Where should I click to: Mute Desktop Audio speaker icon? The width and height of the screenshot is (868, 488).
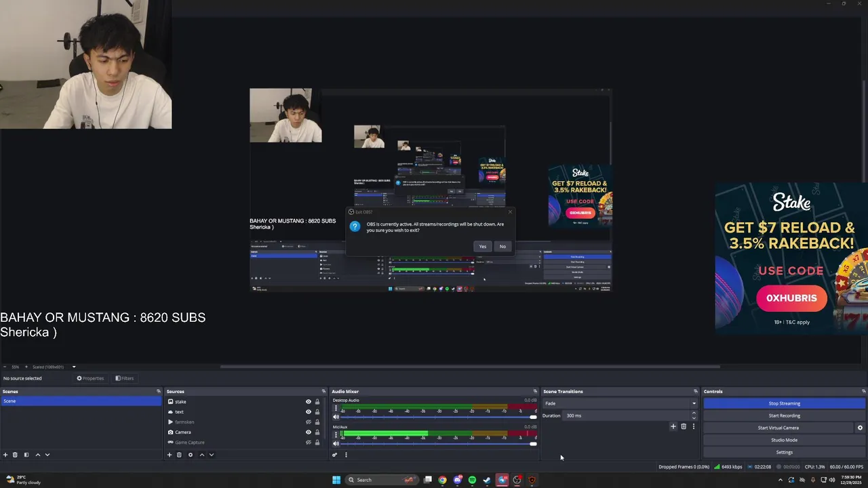pos(336,418)
